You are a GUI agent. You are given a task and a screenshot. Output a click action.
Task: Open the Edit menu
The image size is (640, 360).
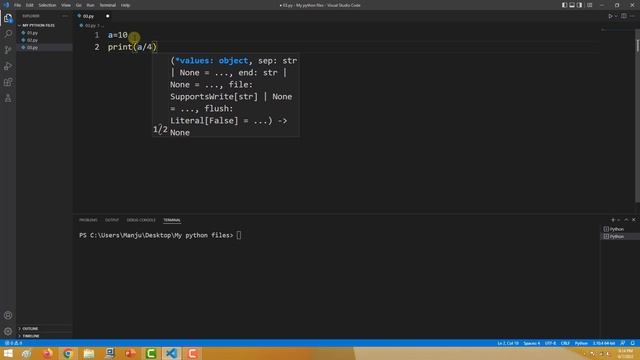click(30, 5)
